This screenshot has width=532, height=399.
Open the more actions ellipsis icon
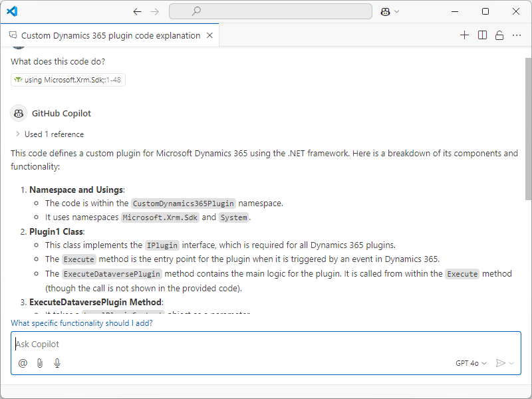click(517, 35)
